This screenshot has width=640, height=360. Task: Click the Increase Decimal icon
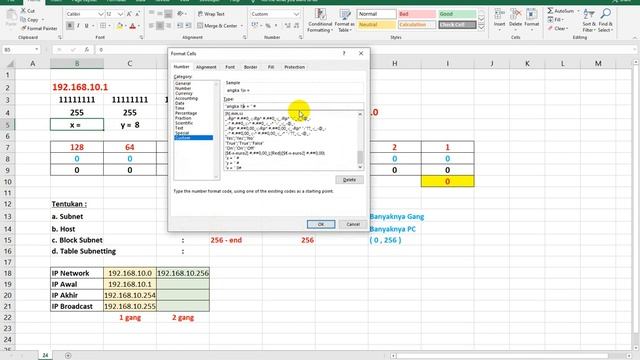tap(287, 26)
